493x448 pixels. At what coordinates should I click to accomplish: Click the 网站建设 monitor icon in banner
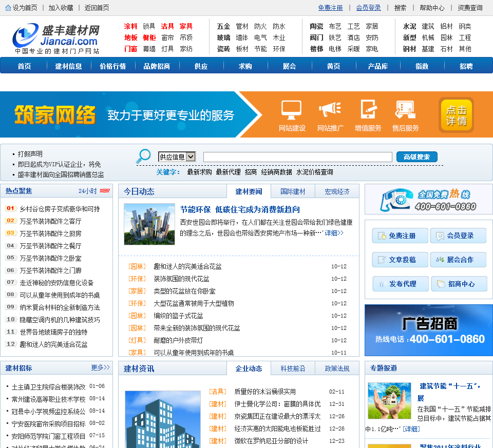coord(291,110)
